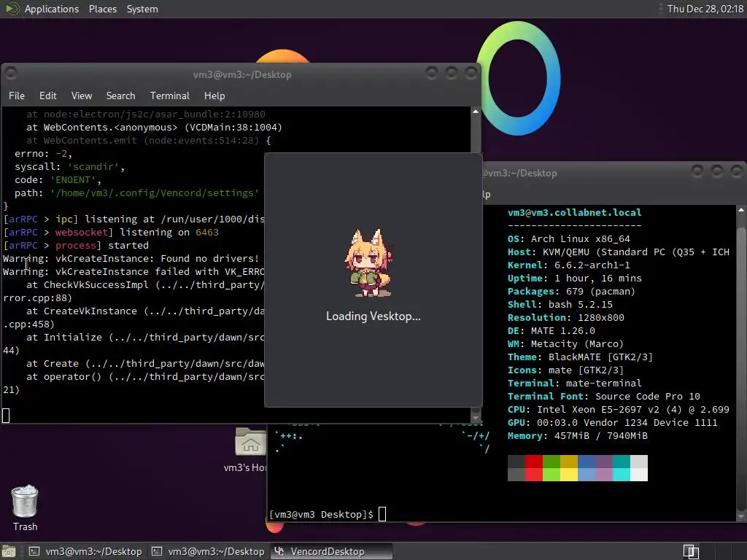
Task: Switch to the first vm3@vm3:~/Desktop taskbar entry
Action: pyautogui.click(x=86, y=551)
